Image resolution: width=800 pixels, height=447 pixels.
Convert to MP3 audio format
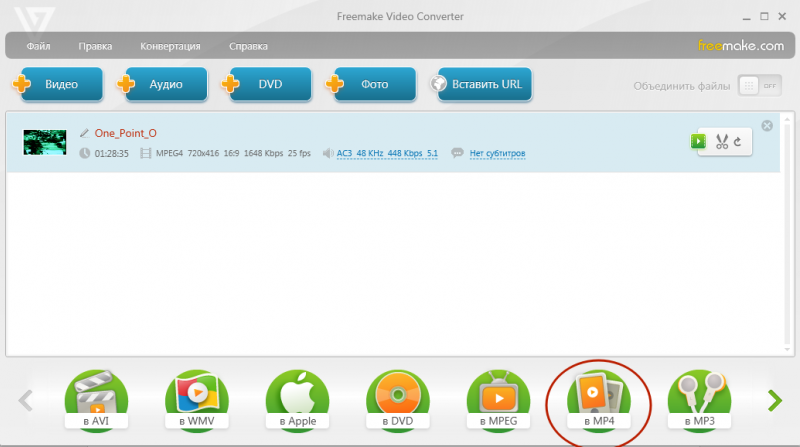[699, 401]
